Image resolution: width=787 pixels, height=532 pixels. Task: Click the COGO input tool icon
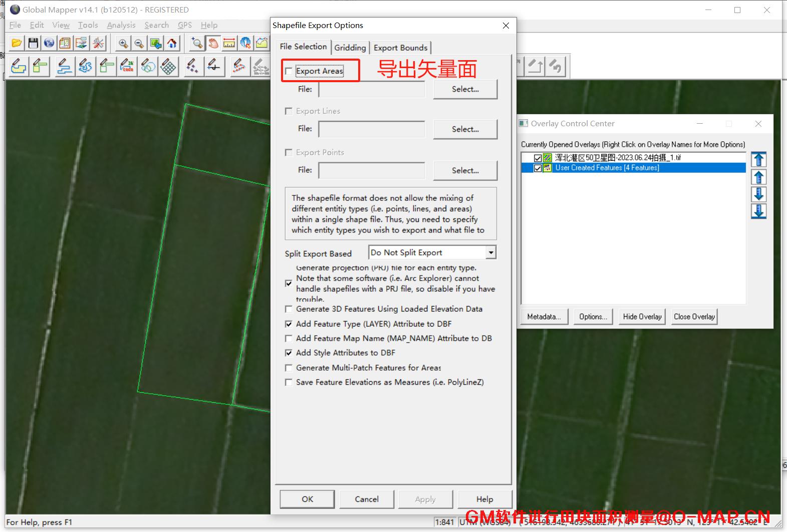click(127, 66)
